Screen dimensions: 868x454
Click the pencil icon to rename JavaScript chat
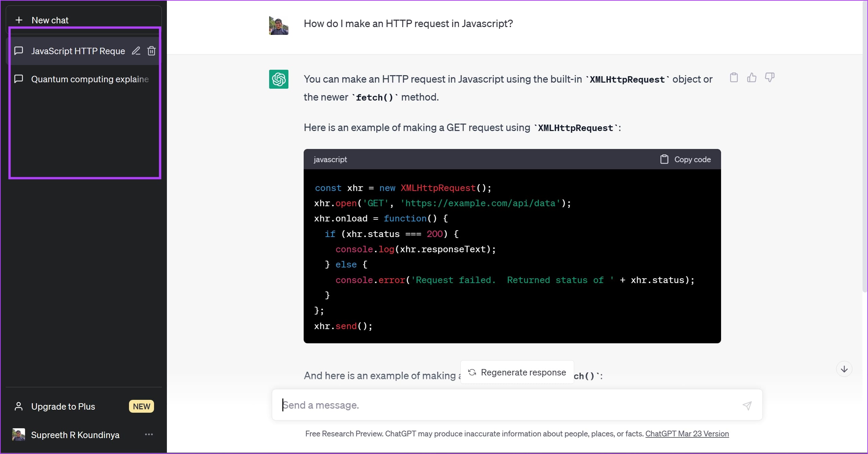(x=136, y=51)
